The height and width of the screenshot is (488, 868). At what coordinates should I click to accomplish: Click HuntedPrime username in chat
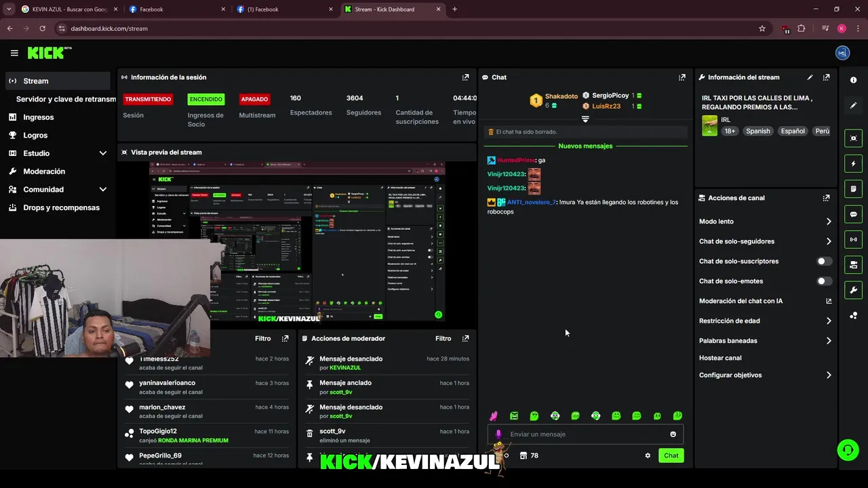tap(516, 160)
